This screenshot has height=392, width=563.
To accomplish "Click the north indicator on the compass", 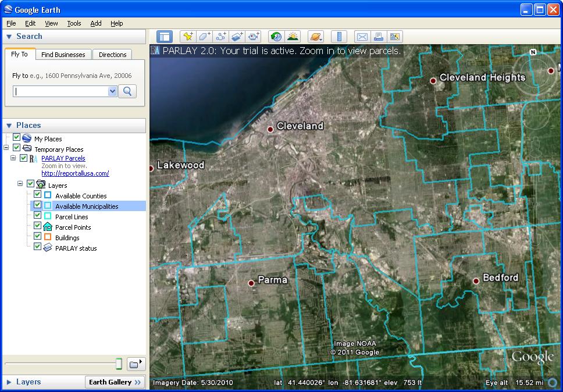I will point(533,52).
